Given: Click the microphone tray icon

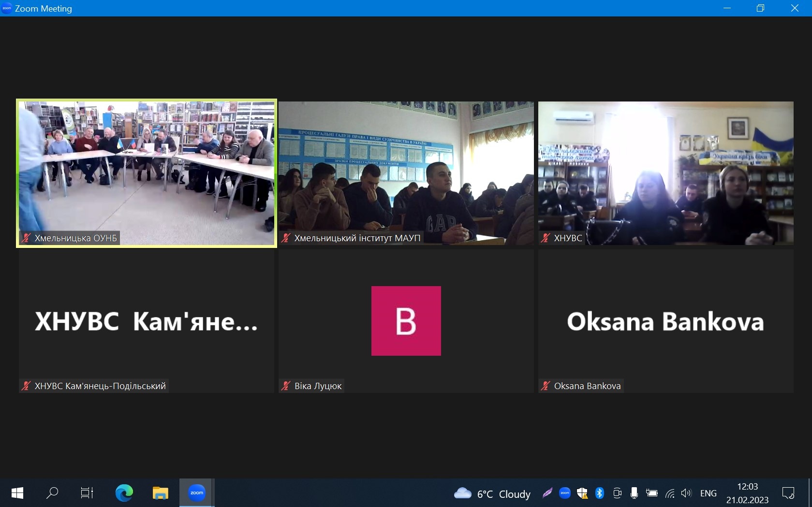Looking at the screenshot, I should [x=634, y=493].
